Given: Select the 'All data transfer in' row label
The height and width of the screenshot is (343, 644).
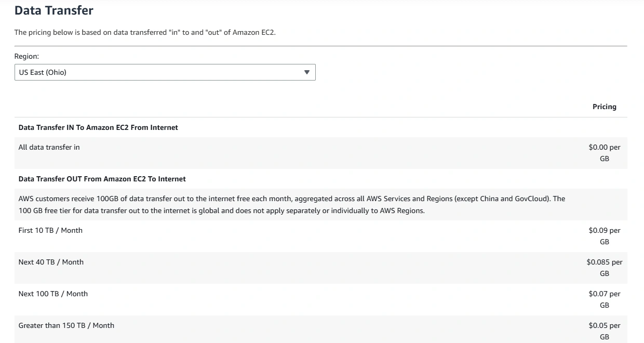Looking at the screenshot, I should [49, 147].
